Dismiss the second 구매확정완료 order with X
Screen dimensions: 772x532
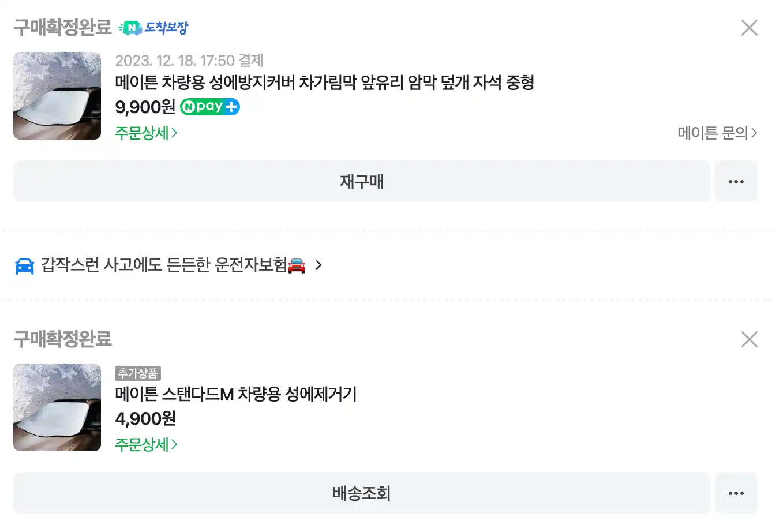(x=749, y=339)
